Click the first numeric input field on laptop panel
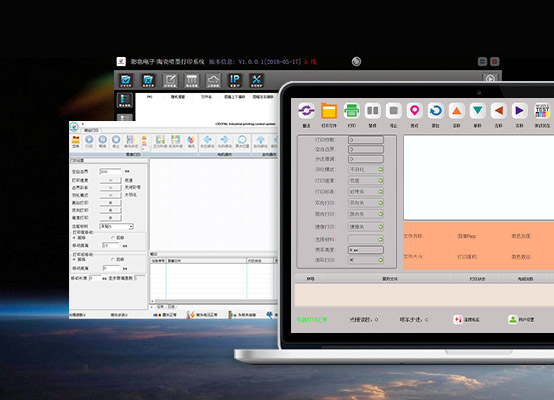 (366, 140)
